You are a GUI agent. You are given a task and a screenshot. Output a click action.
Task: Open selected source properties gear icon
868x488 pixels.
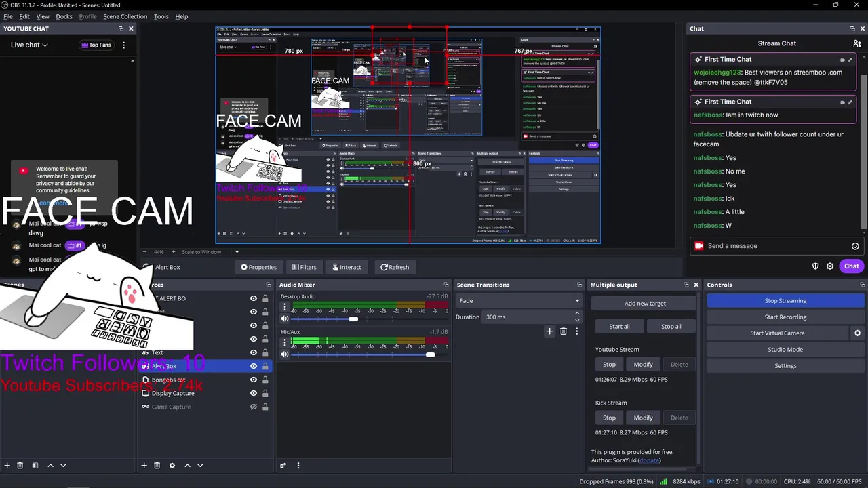coord(172,466)
